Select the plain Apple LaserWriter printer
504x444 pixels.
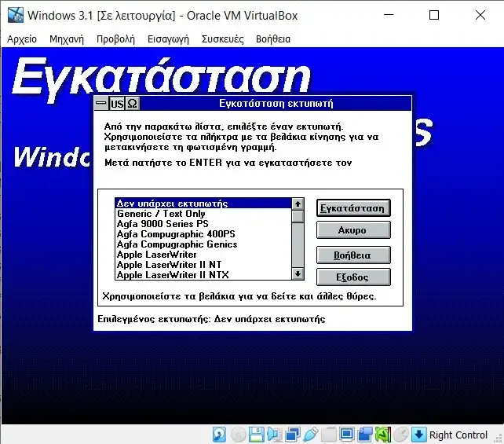click(203, 255)
